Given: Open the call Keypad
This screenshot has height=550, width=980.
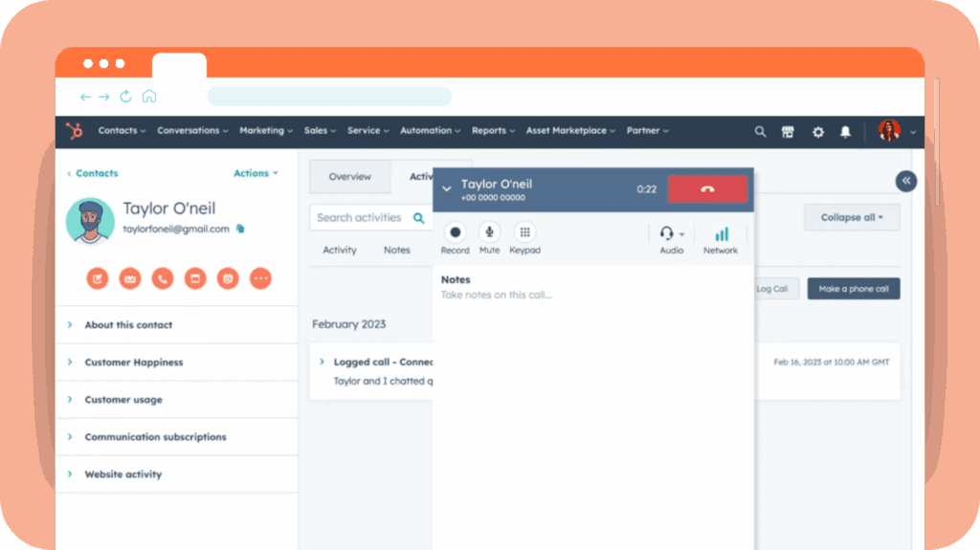Looking at the screenshot, I should pos(524,232).
